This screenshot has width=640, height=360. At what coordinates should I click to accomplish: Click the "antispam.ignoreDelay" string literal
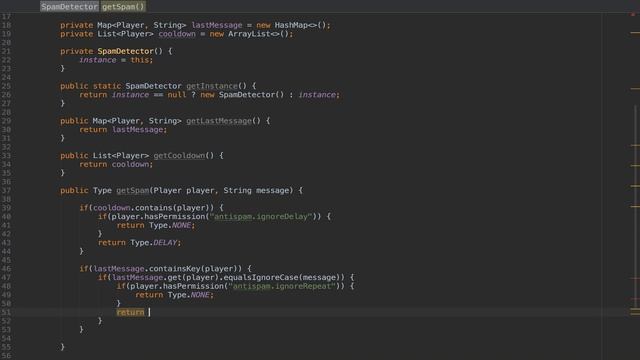coord(261,216)
